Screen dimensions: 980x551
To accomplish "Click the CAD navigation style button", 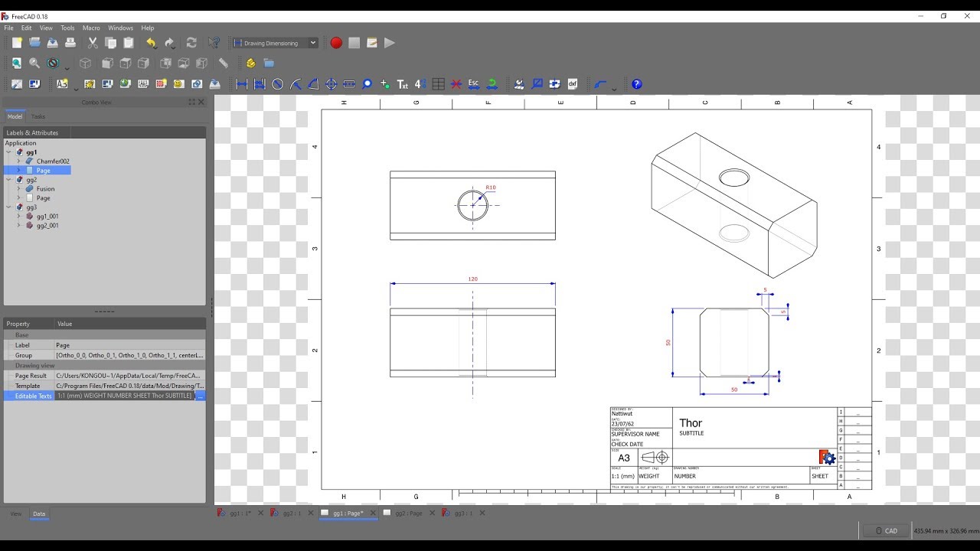I will (x=886, y=530).
